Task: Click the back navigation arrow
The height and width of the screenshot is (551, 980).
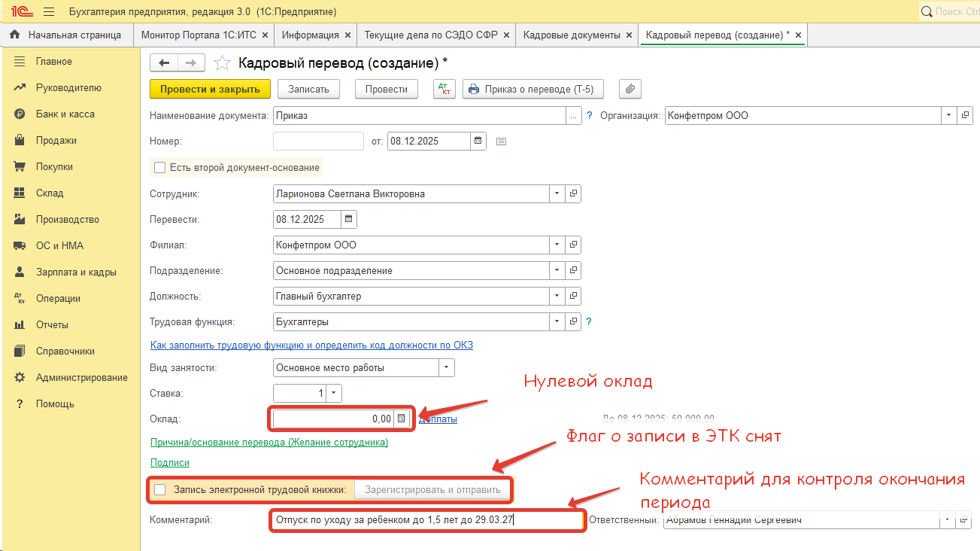Action: click(164, 62)
